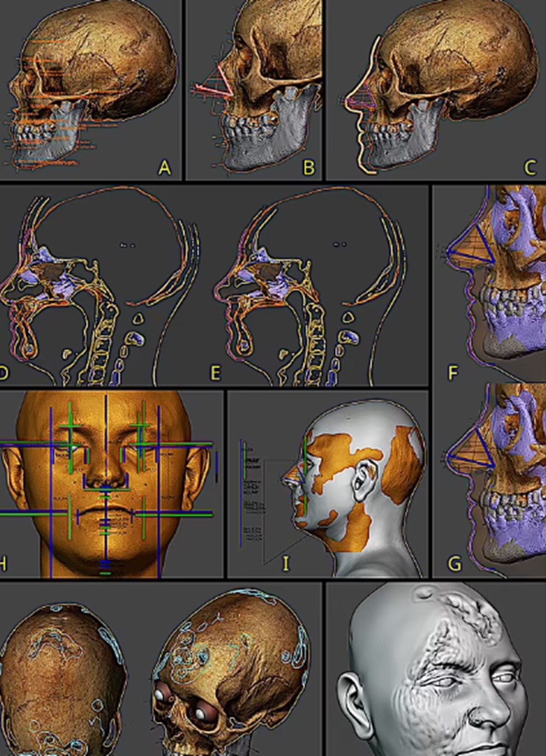Click the yellow letter E label
546x756 pixels.
pos(216,373)
